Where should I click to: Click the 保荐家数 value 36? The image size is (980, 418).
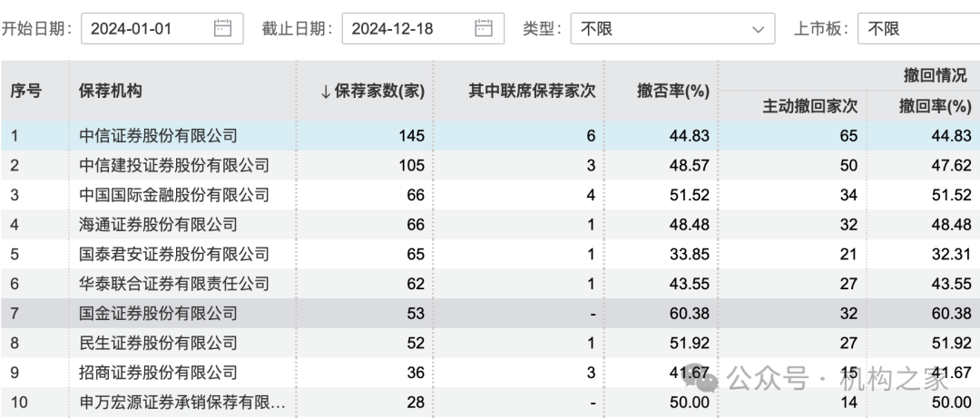click(416, 373)
